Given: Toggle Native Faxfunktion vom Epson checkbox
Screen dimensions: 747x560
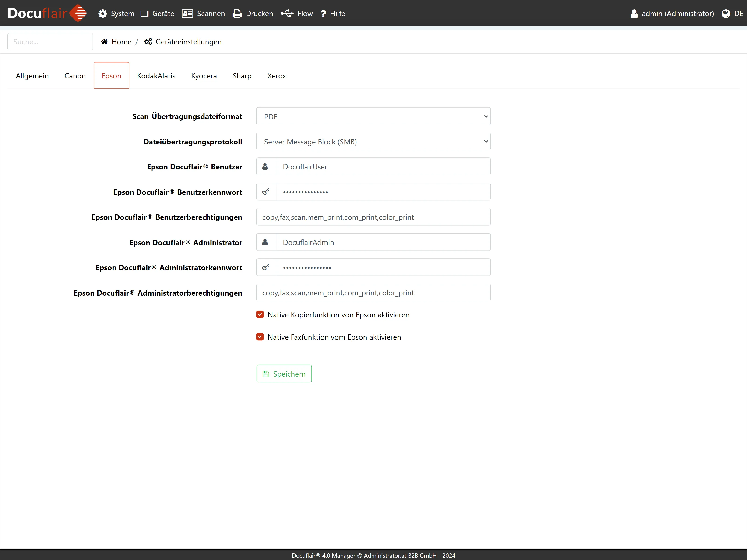Looking at the screenshot, I should [x=260, y=337].
